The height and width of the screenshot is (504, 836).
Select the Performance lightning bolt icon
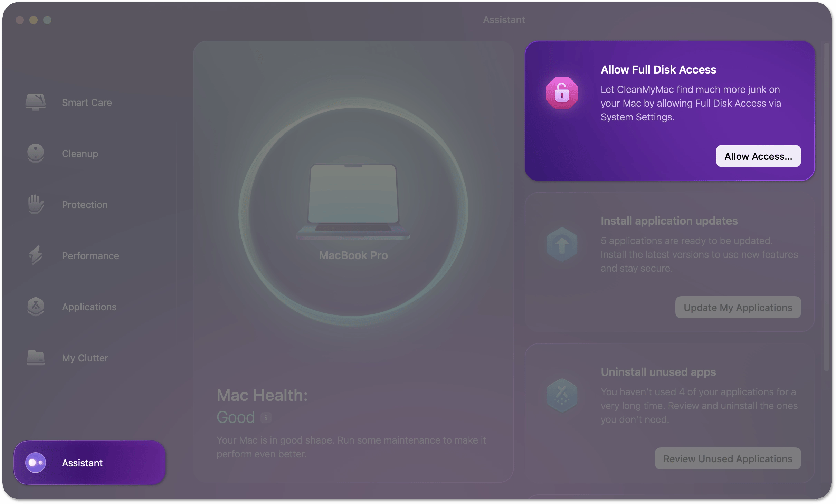click(x=36, y=255)
